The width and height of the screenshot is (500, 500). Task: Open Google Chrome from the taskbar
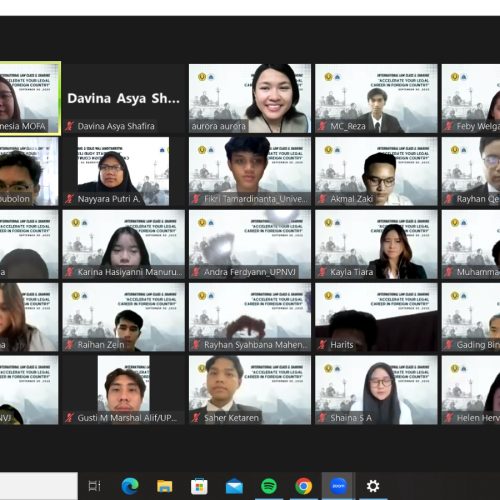[x=304, y=486]
